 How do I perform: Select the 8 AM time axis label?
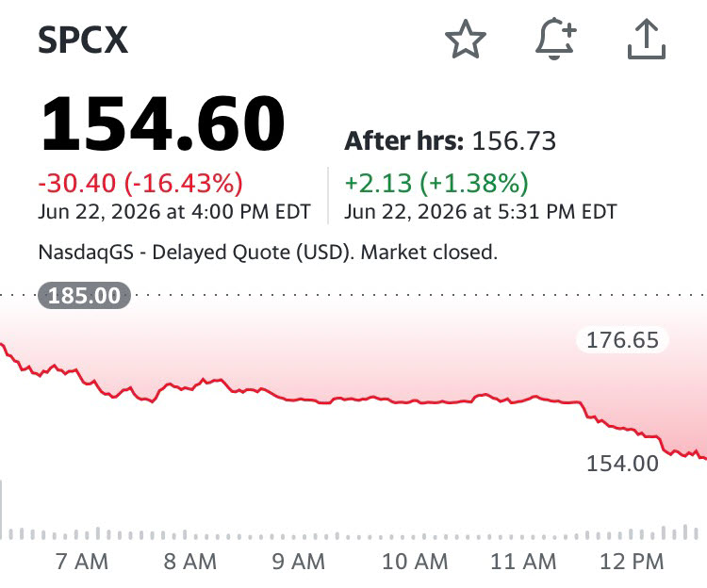189,562
